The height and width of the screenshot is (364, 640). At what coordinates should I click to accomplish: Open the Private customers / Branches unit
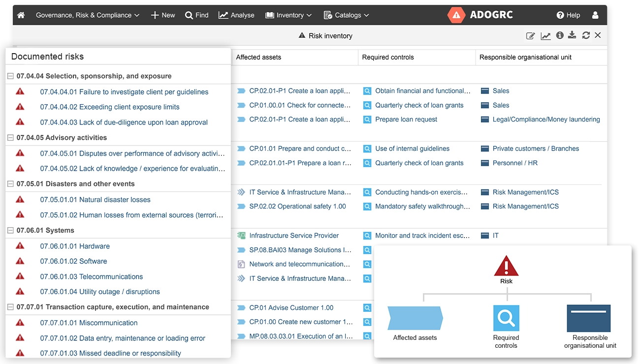pyautogui.click(x=536, y=149)
